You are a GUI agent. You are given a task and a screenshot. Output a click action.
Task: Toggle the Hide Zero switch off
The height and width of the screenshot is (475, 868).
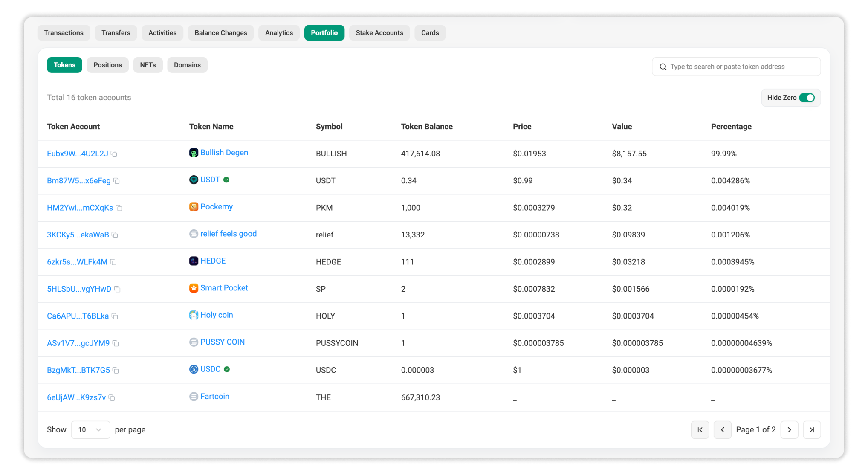[807, 98]
